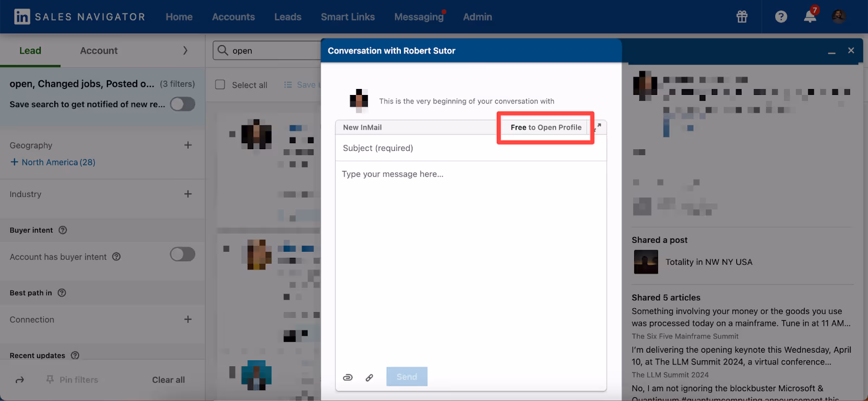Open the gift box icon in header
This screenshot has height=401, width=868.
pyautogui.click(x=742, y=17)
